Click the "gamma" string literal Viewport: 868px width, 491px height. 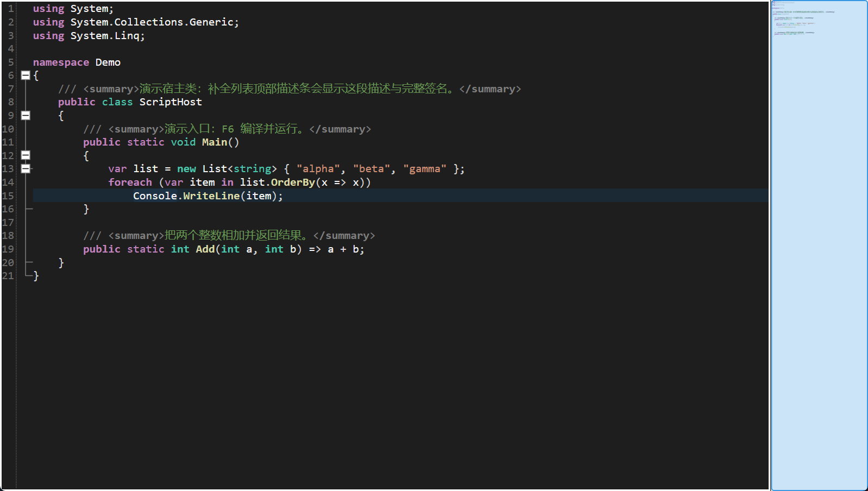click(425, 169)
